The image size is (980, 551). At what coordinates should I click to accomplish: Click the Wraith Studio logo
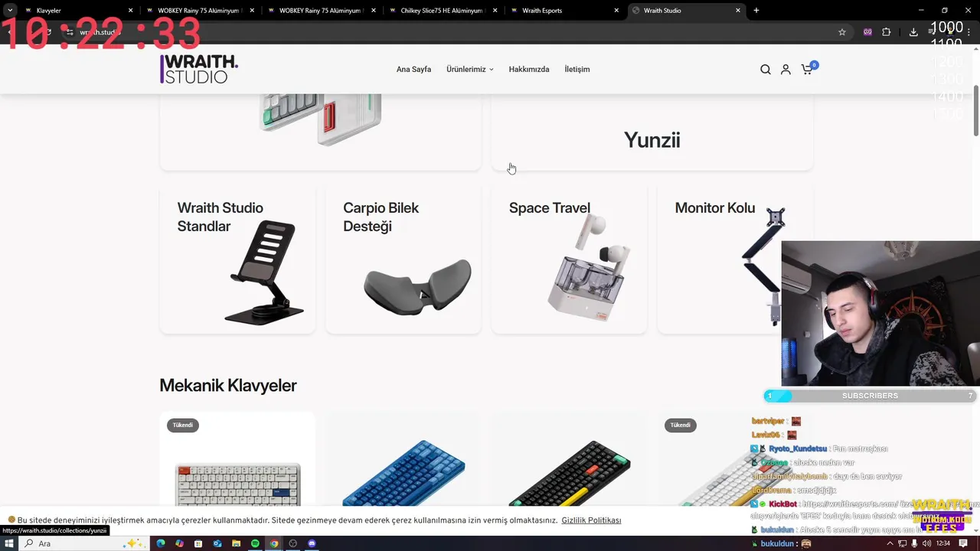[199, 69]
